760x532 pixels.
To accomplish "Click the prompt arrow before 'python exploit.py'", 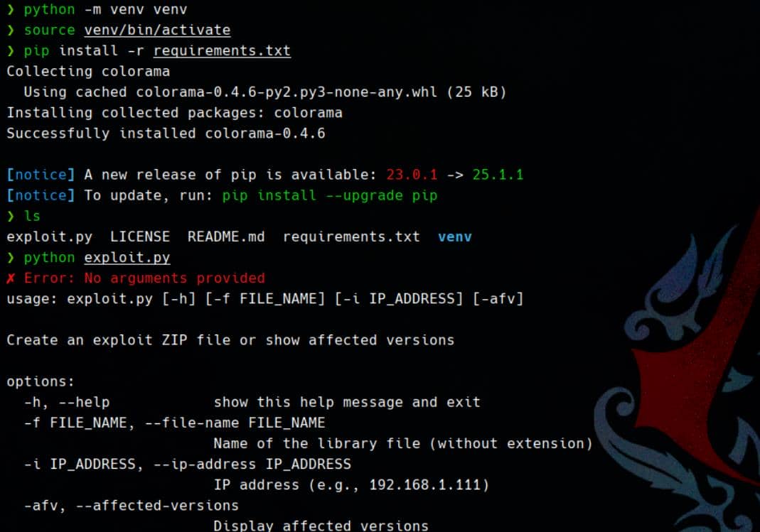I will pos(11,258).
